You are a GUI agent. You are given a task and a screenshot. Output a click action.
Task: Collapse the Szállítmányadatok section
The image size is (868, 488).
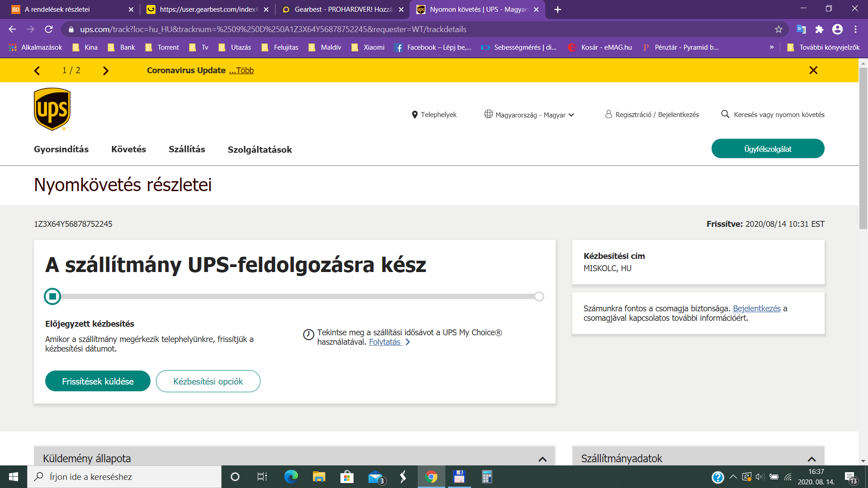coord(812,459)
